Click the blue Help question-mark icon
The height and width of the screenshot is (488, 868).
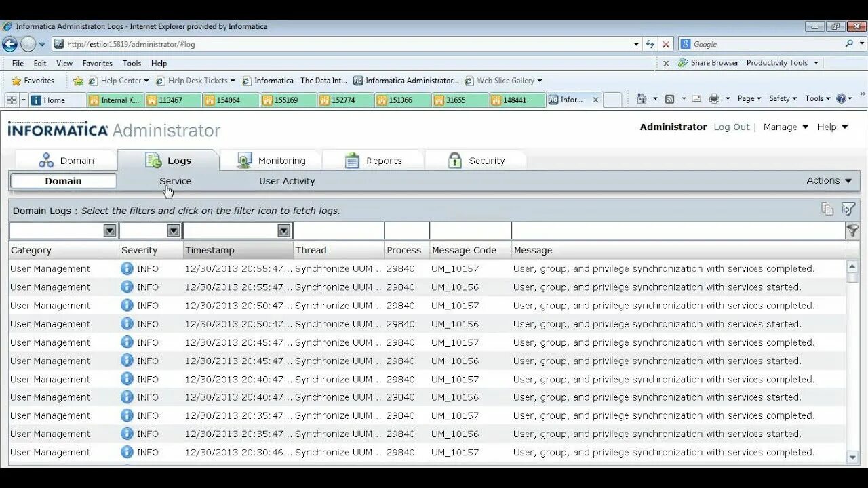[x=841, y=99]
